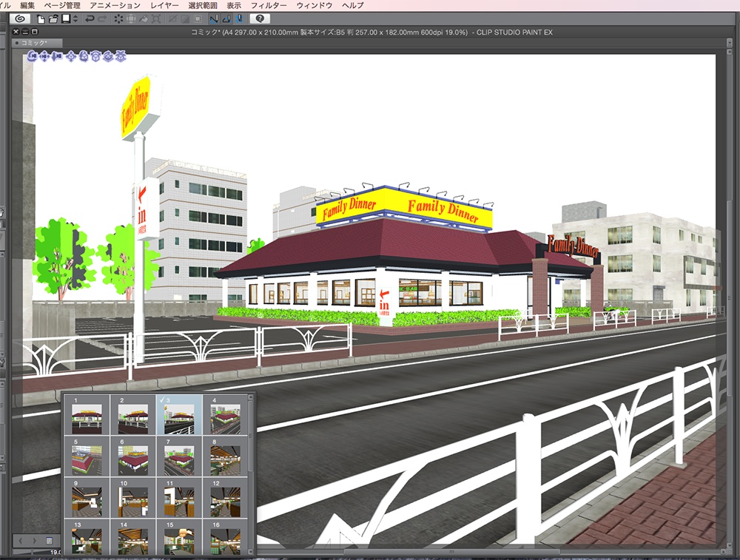Select camera angle preset 5 thumbnail

(x=88, y=458)
